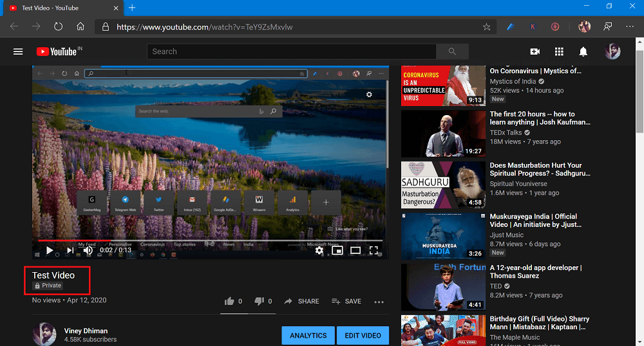Screen dimensions: 644x346
Task: Enter full screen mode
Action: pos(374,250)
